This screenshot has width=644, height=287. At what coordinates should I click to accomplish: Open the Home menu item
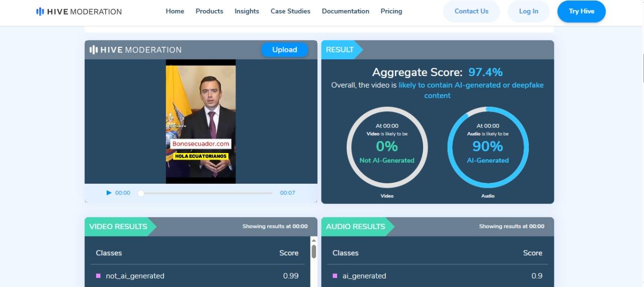[175, 11]
